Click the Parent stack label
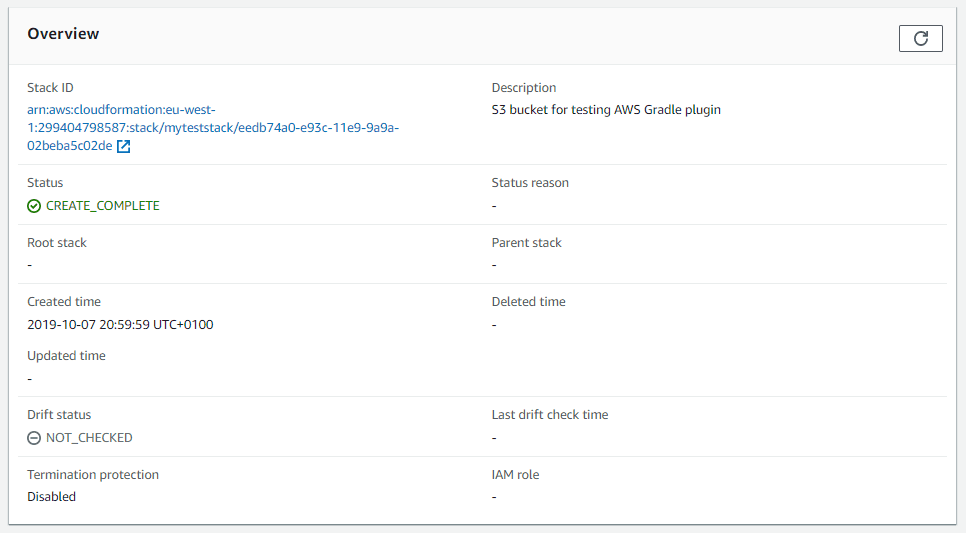966x533 pixels. tap(526, 243)
